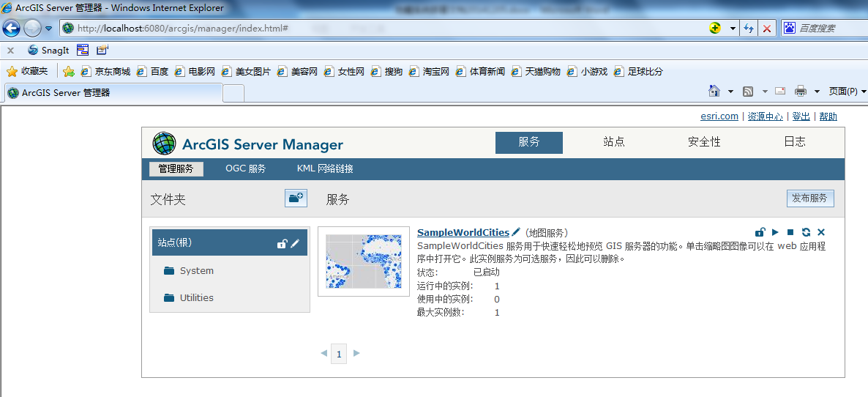Switch to the 安全性 main tab
Viewport: 868px width, 397px height.
click(x=704, y=142)
